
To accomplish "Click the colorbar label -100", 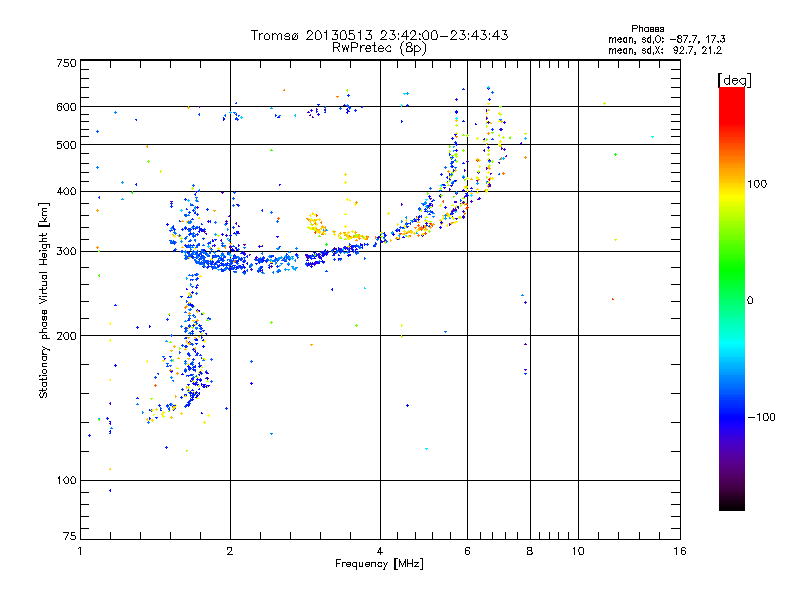I will (x=761, y=417).
